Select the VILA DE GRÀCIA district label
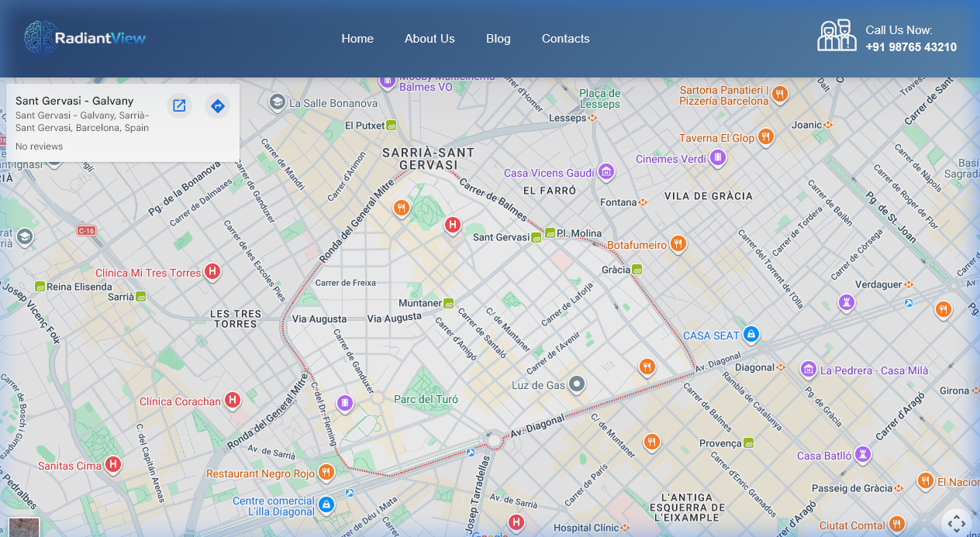 pyautogui.click(x=709, y=196)
